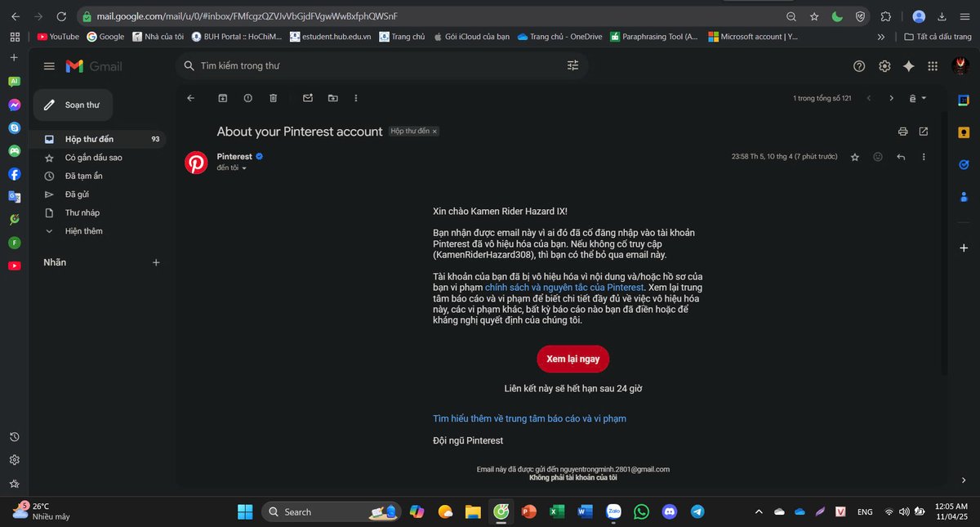
Task: Bookmark this page with the star
Action: pos(814,16)
